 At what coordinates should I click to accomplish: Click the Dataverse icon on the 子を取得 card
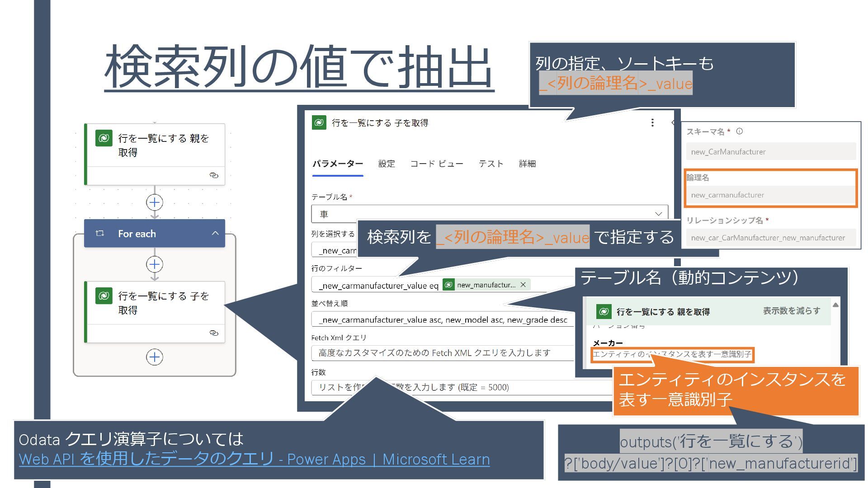(104, 296)
